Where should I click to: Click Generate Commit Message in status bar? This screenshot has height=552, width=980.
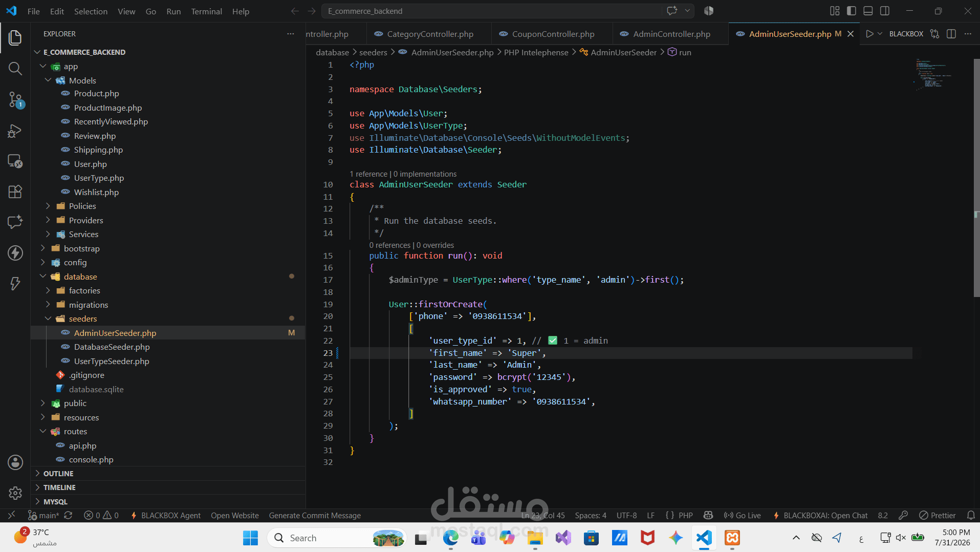click(x=315, y=515)
